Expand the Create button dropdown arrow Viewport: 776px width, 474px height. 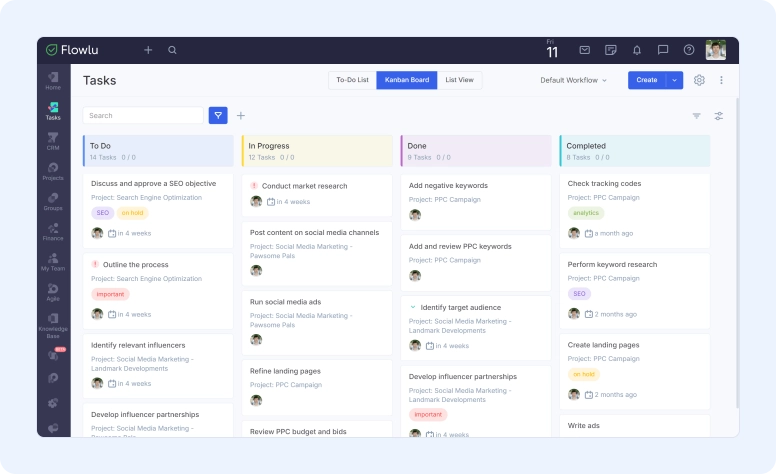point(674,80)
